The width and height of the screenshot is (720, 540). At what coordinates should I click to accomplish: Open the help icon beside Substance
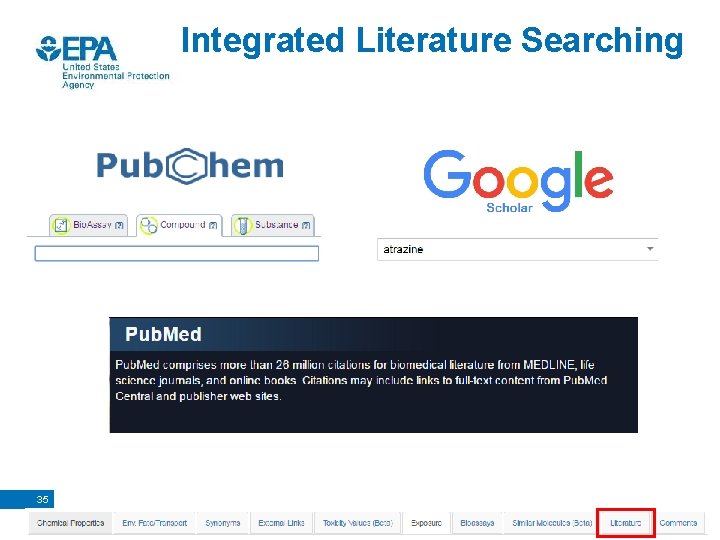point(306,225)
